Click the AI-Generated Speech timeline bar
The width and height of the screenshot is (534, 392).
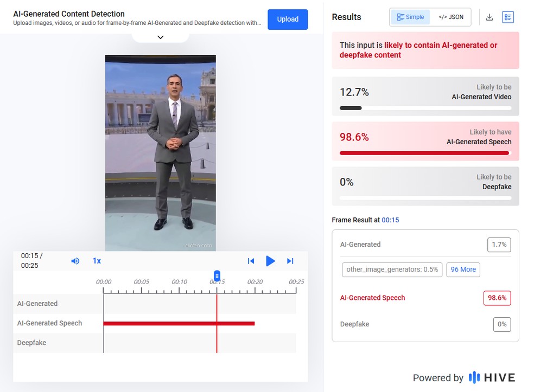pyautogui.click(x=179, y=323)
